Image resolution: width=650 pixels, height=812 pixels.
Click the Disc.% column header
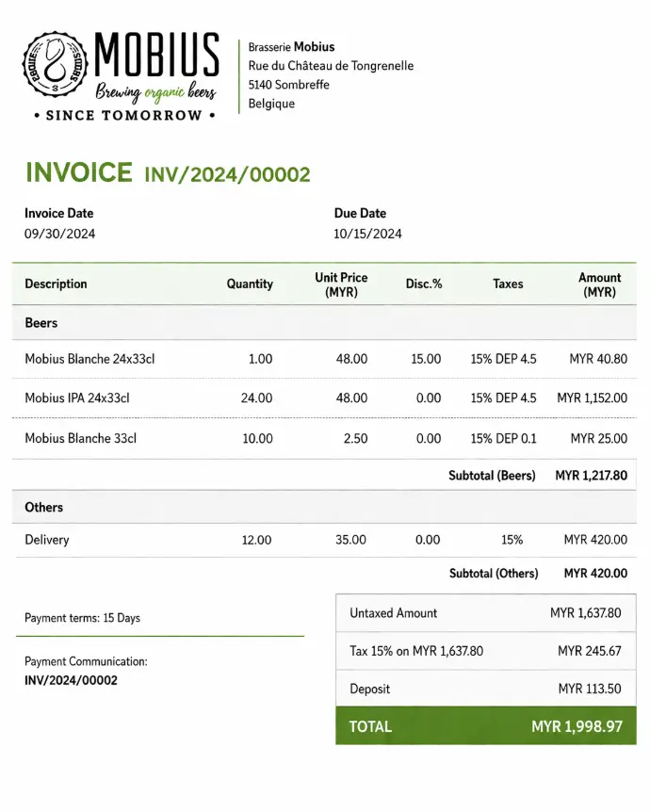pos(424,284)
